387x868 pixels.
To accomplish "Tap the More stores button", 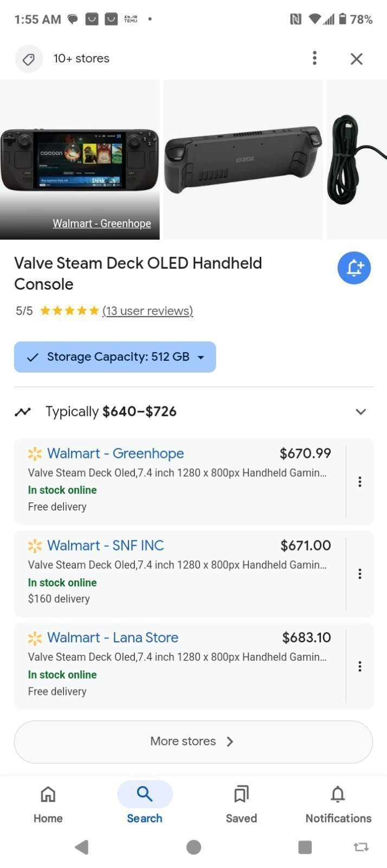I will [193, 742].
